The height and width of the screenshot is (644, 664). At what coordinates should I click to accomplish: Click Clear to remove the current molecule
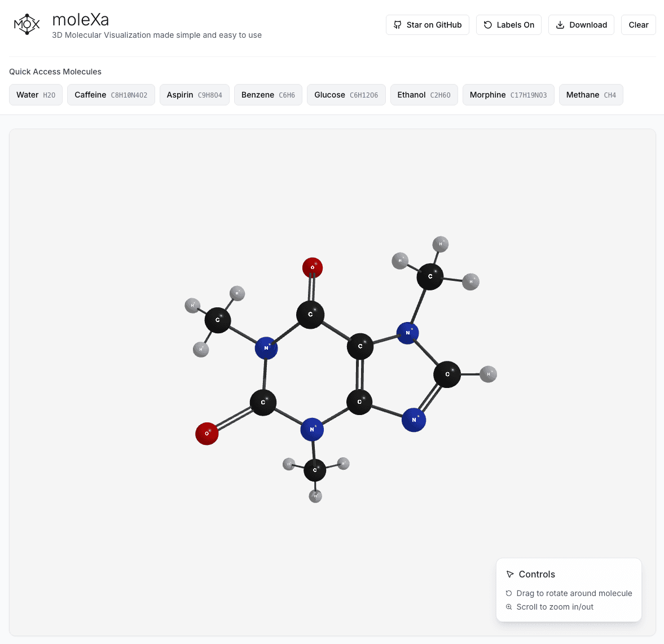pyautogui.click(x=638, y=25)
